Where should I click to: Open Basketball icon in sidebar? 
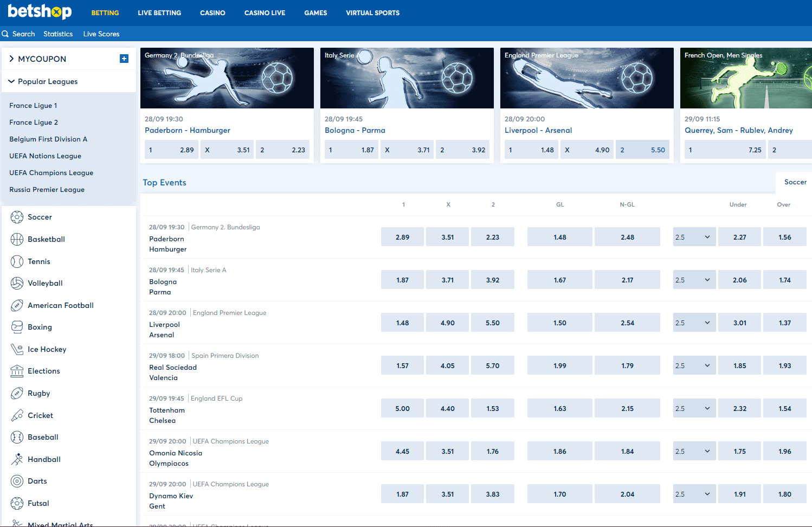pos(17,239)
